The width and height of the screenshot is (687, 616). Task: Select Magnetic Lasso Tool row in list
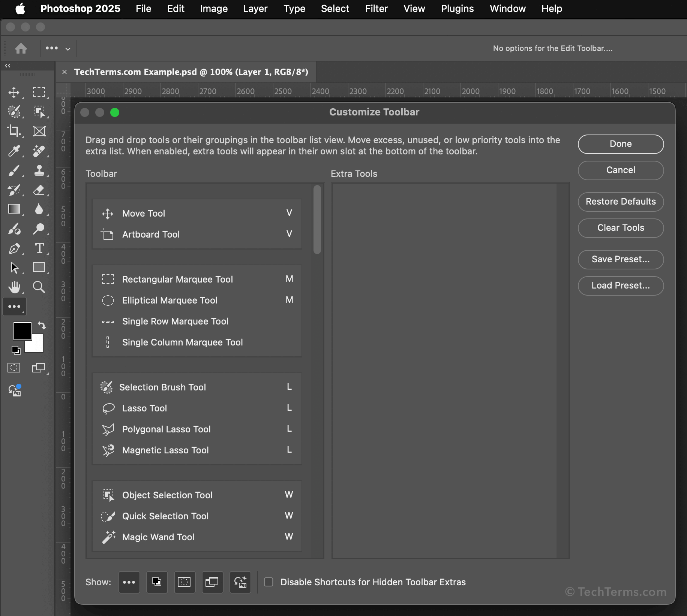[197, 450]
